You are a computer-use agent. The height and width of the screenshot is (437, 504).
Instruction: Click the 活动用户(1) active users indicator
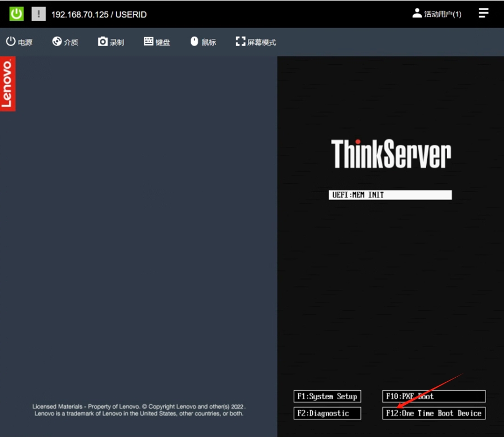click(x=437, y=14)
